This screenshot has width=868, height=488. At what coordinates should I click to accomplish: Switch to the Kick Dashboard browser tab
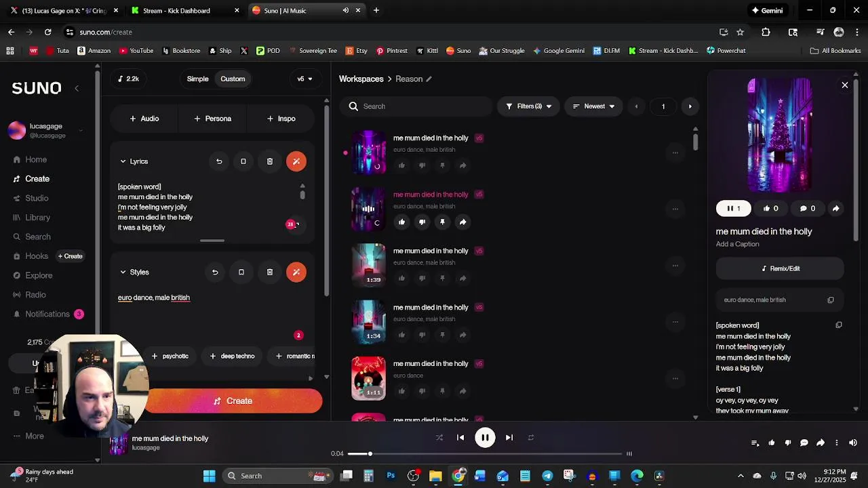[183, 10]
